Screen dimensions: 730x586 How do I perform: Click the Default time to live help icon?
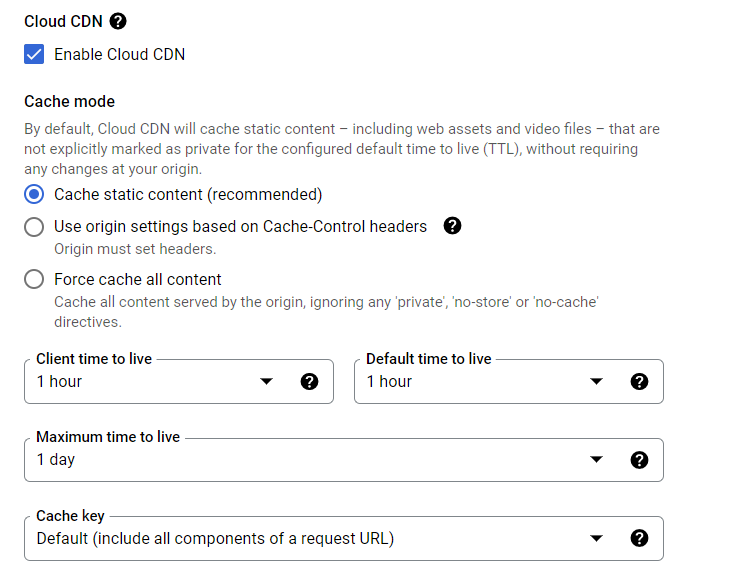point(640,381)
